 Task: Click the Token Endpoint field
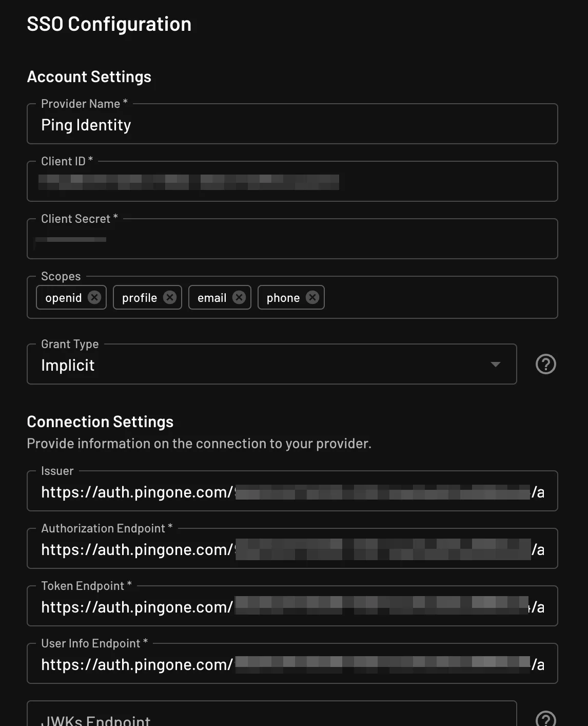pyautogui.click(x=291, y=607)
